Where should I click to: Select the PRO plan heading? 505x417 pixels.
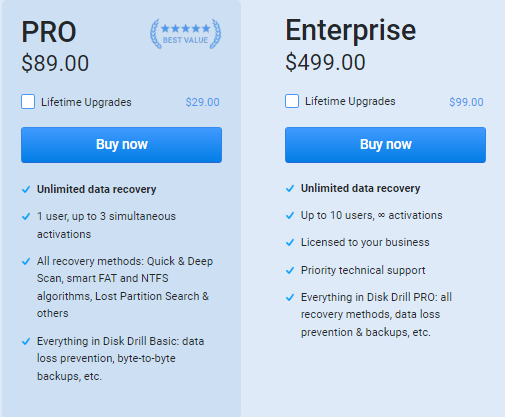click(x=49, y=32)
